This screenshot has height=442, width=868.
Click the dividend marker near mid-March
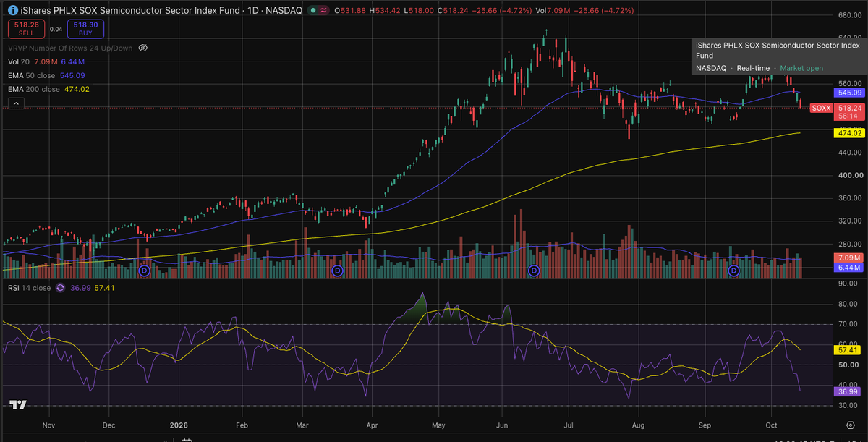click(336, 271)
